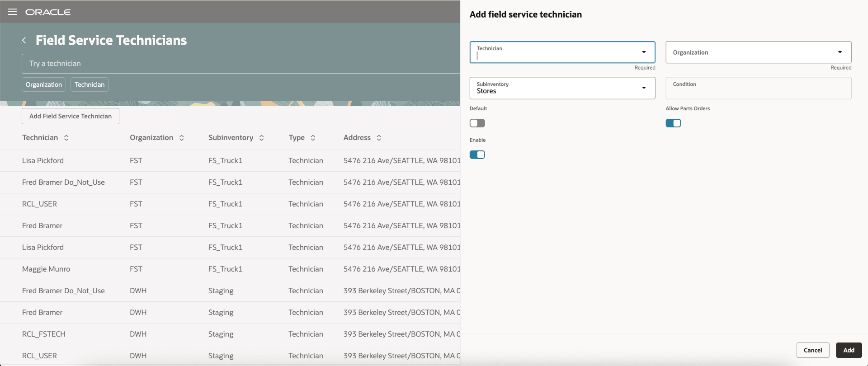The image size is (868, 366).
Task: Turn off Allow Parts Orders toggle
Action: click(673, 123)
